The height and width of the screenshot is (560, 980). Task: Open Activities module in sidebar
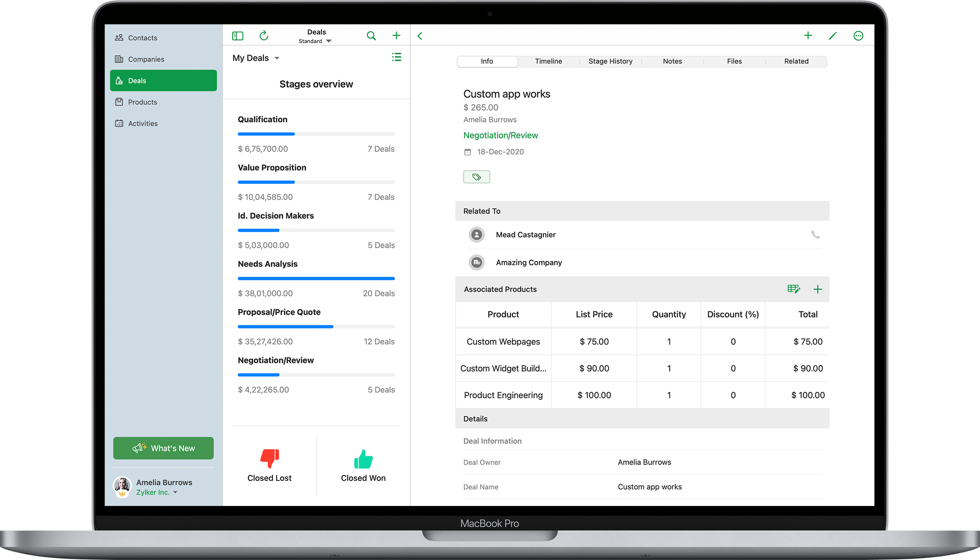pyautogui.click(x=163, y=123)
